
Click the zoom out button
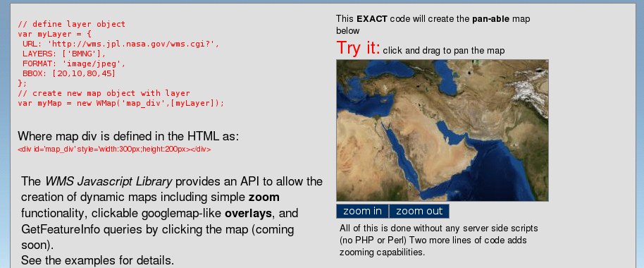[419, 212]
